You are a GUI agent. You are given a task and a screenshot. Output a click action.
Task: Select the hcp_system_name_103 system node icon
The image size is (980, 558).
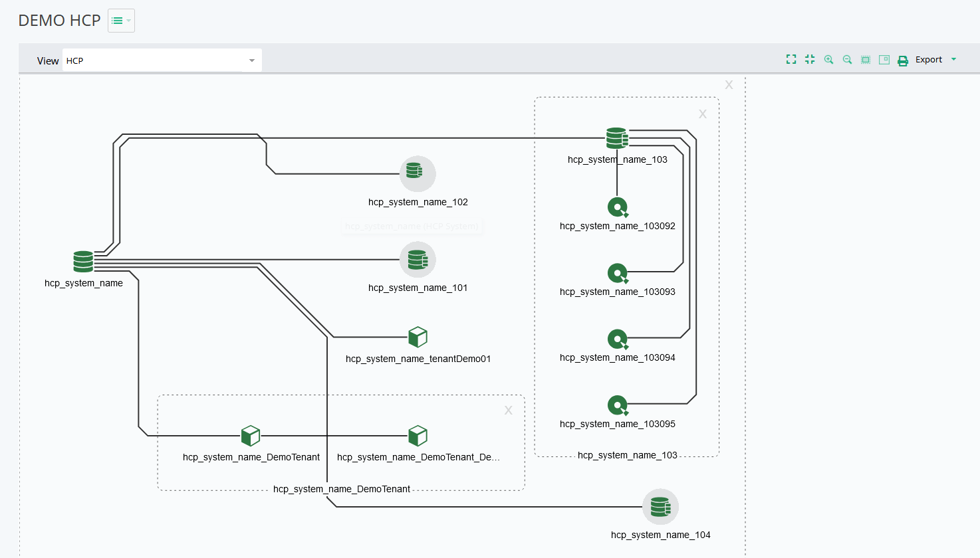617,138
